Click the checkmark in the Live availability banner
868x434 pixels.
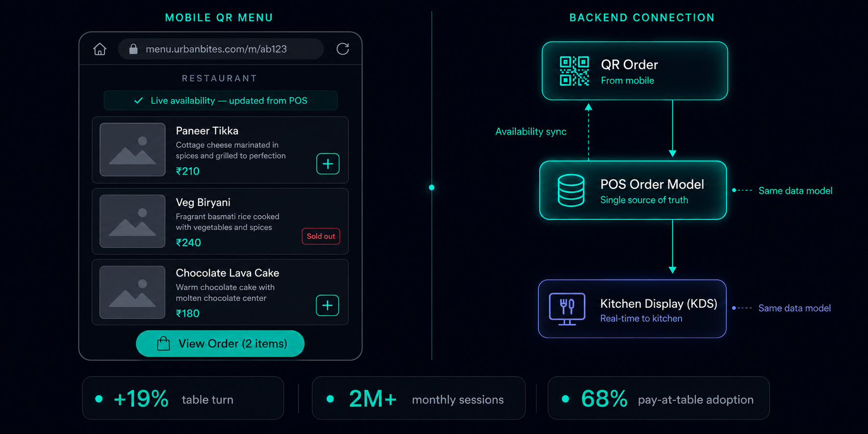pos(138,100)
